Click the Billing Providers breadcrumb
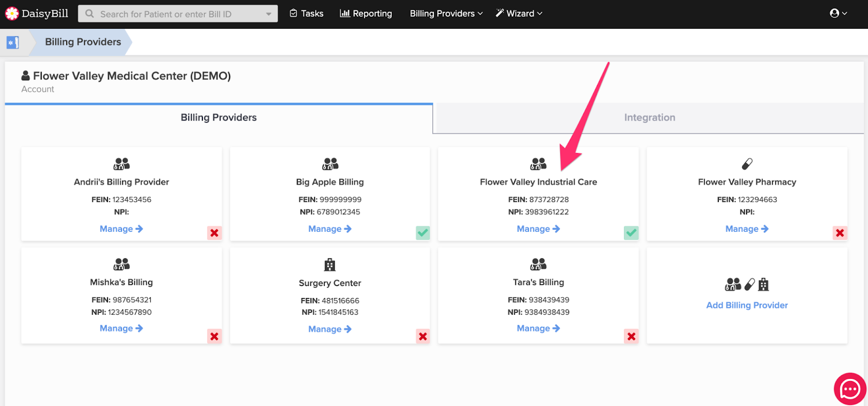 tap(83, 42)
